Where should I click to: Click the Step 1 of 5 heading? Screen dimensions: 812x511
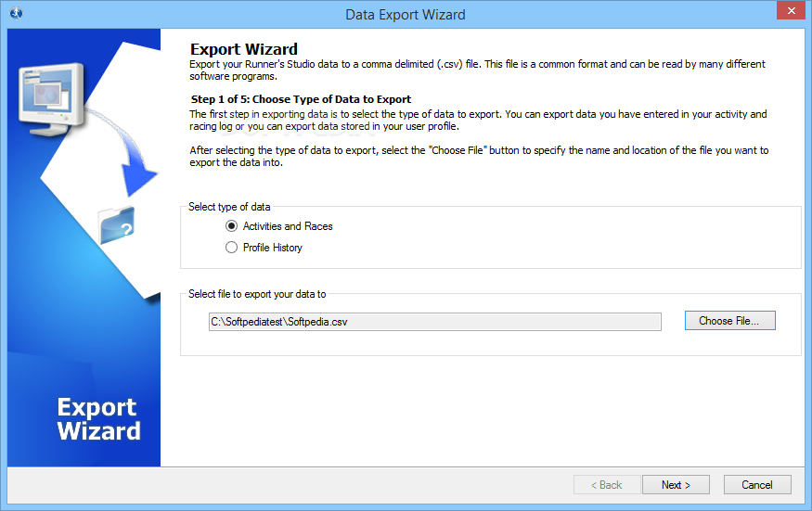coord(301,99)
